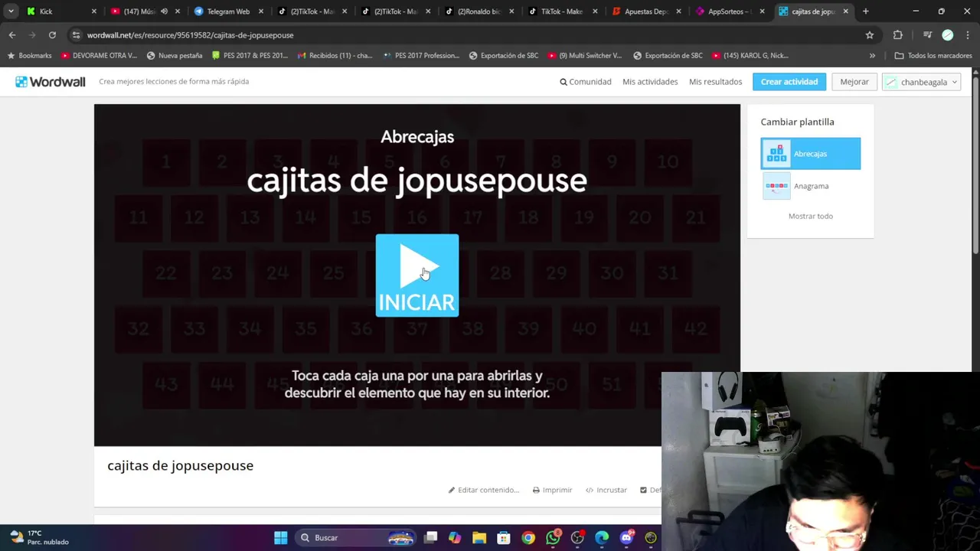This screenshot has height=551, width=980.
Task: Open the media controls icon in toolbar
Action: (x=927, y=35)
